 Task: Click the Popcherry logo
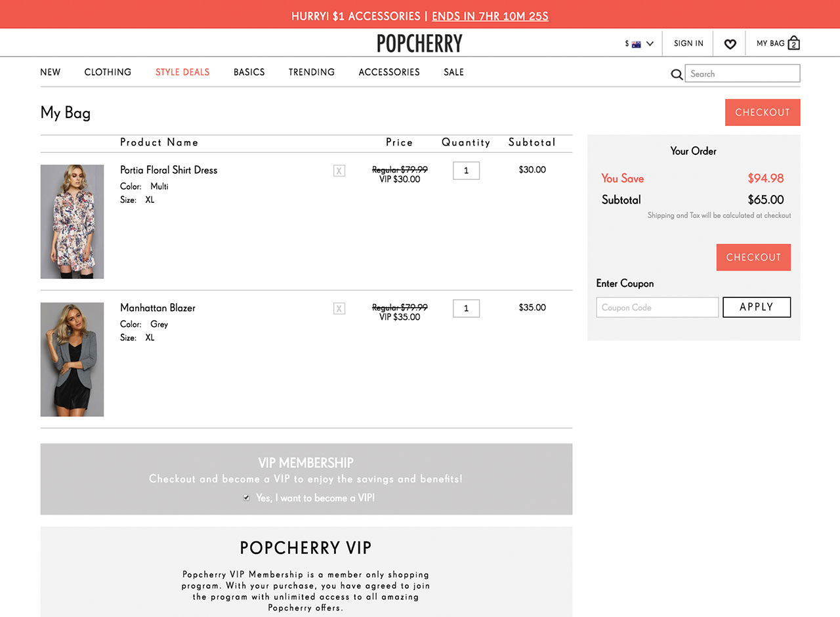420,43
